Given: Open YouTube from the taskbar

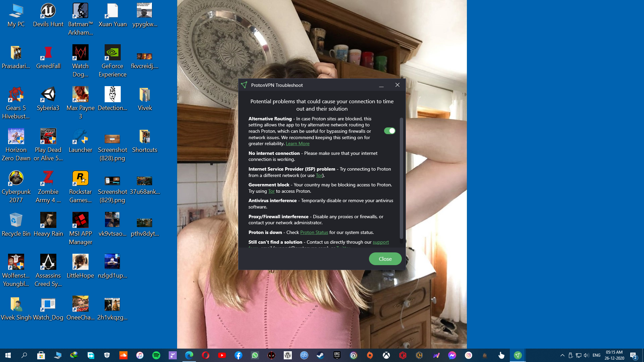Looking at the screenshot, I should pyautogui.click(x=222, y=355).
